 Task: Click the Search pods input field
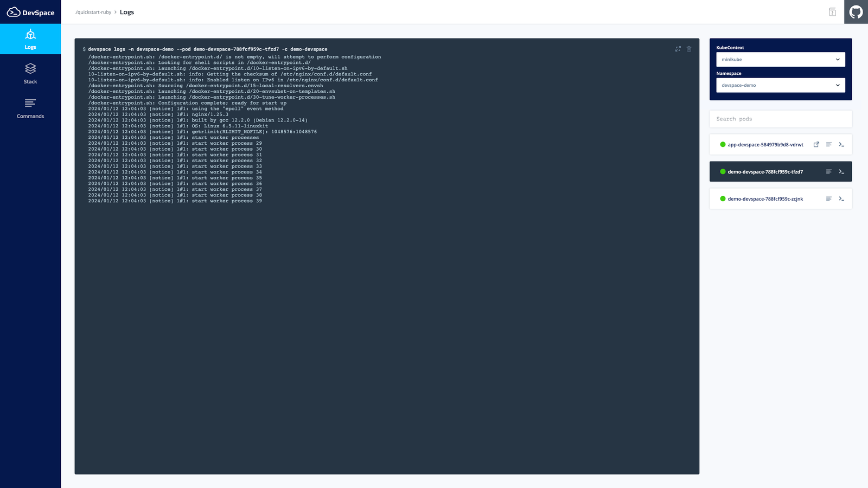click(780, 119)
